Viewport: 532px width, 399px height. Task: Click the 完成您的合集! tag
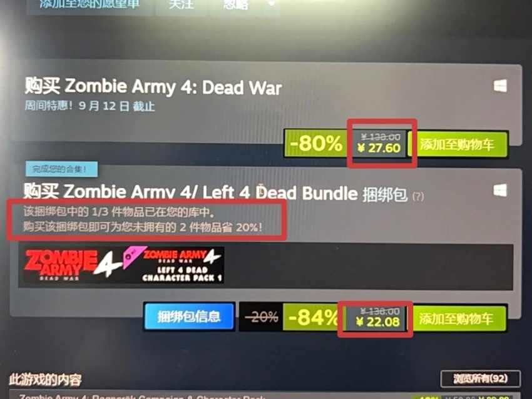tap(61, 169)
